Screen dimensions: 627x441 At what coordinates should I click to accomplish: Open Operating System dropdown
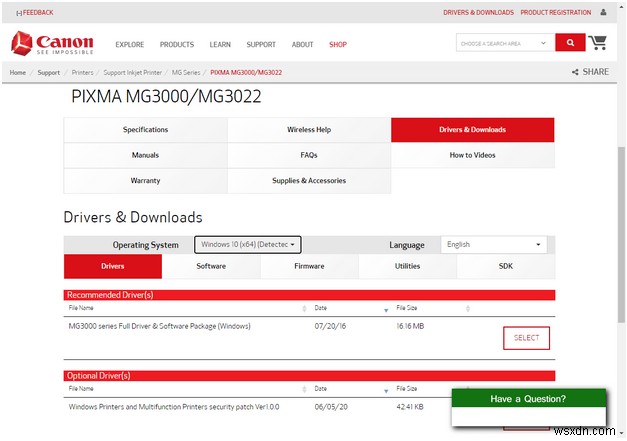(247, 244)
